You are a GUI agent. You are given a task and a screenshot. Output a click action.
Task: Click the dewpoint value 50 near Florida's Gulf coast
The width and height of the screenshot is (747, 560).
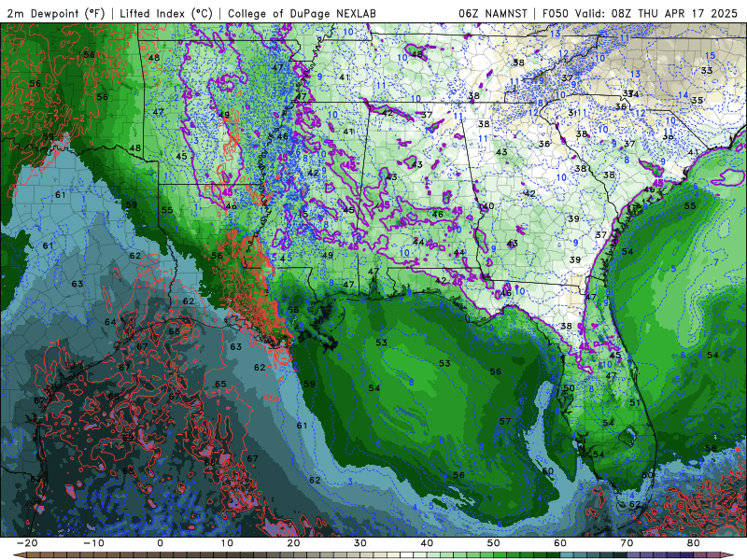[x=569, y=388]
